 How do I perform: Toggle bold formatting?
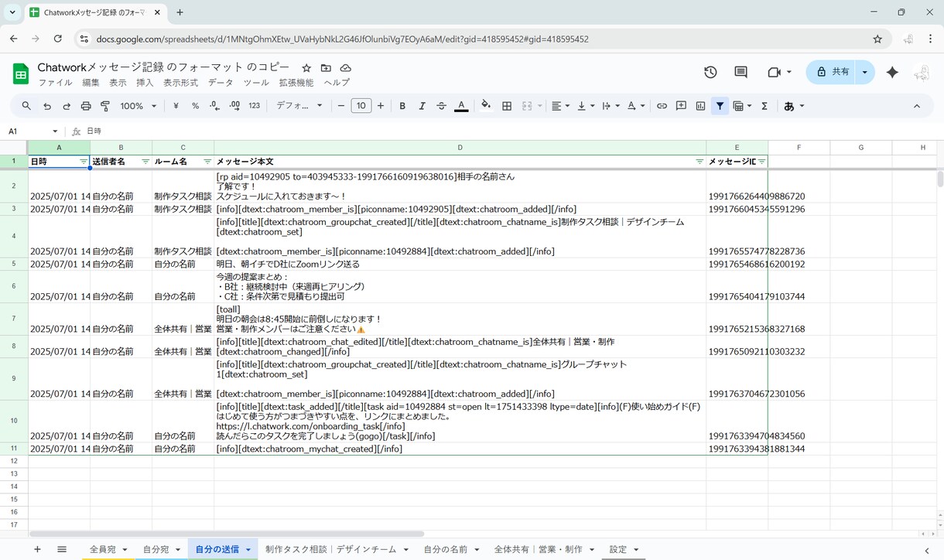(x=402, y=106)
